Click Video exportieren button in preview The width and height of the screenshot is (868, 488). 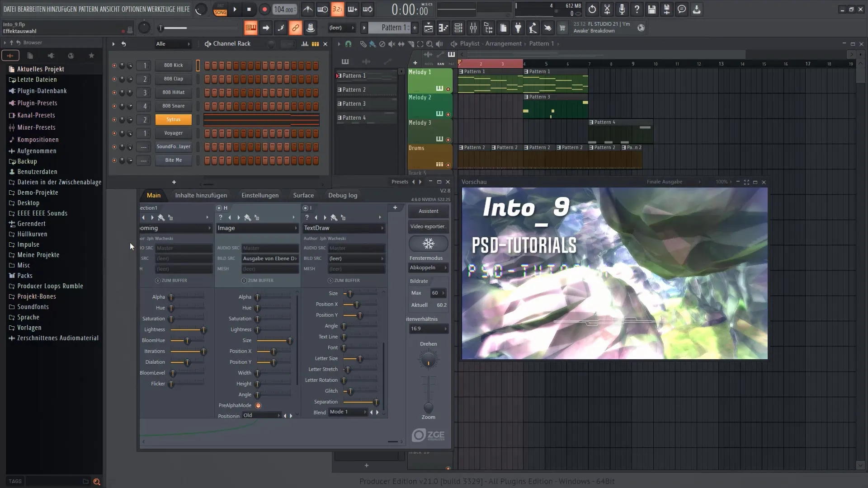tap(428, 226)
